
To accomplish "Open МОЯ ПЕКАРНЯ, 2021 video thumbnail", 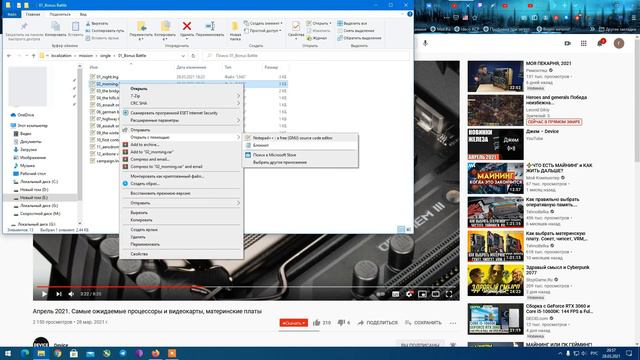I will coord(496,76).
